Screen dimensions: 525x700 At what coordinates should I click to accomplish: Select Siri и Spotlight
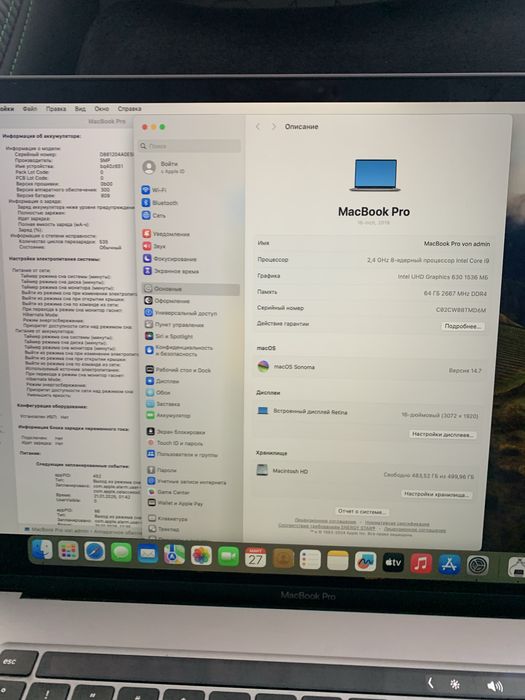click(169, 336)
